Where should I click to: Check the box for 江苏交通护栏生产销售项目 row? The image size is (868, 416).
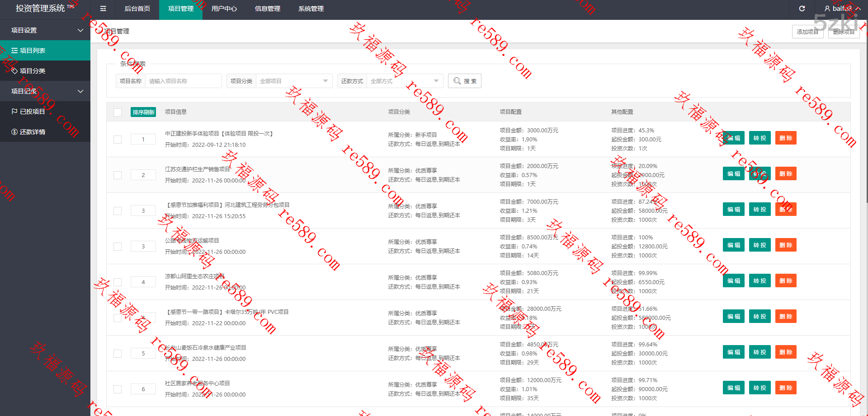(x=118, y=175)
